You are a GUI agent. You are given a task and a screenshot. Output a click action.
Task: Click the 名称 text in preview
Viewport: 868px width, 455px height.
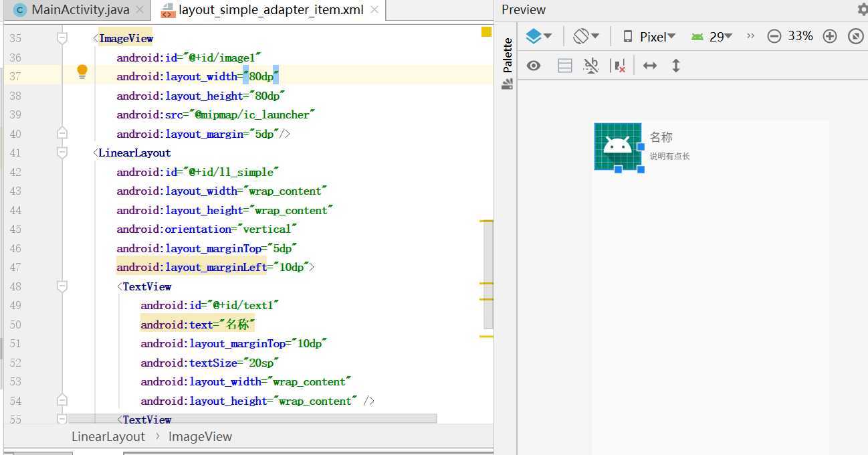coord(661,137)
